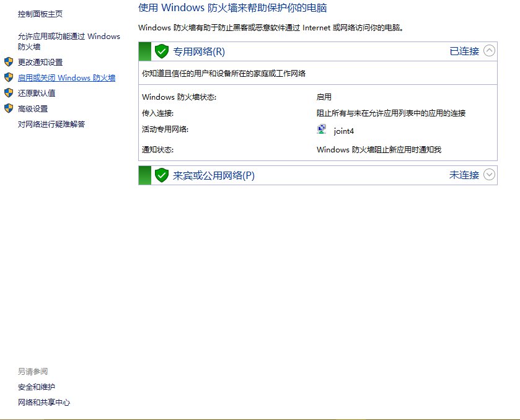Open 安全和维护 under 另请参阅
Viewport: 520px width, 420px height.
pos(36,387)
